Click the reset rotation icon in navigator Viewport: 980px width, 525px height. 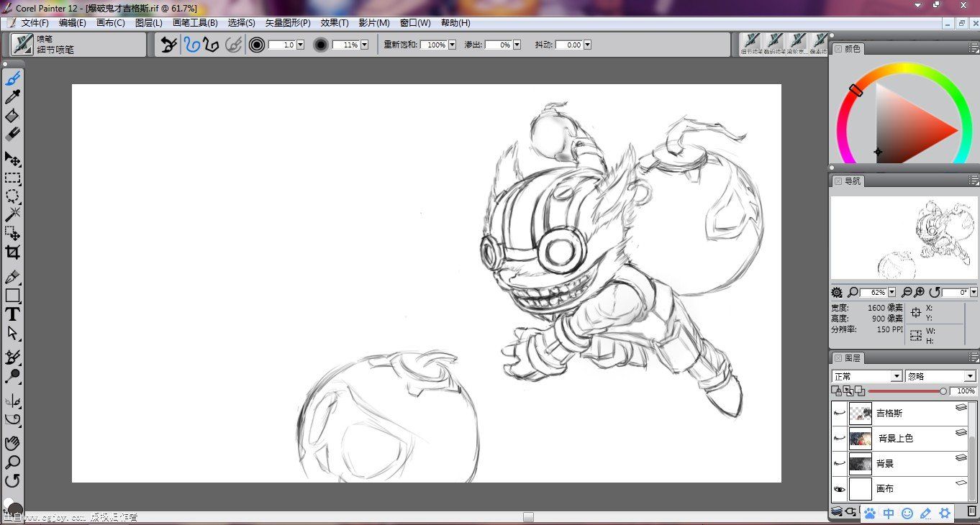[x=935, y=293]
